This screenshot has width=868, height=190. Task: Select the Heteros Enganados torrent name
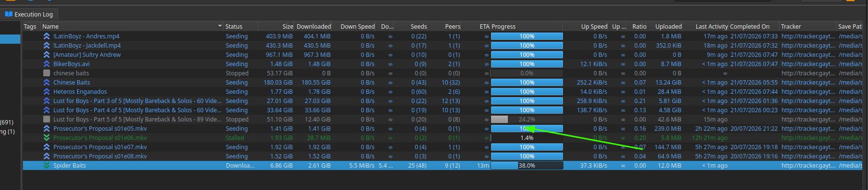tap(80, 91)
